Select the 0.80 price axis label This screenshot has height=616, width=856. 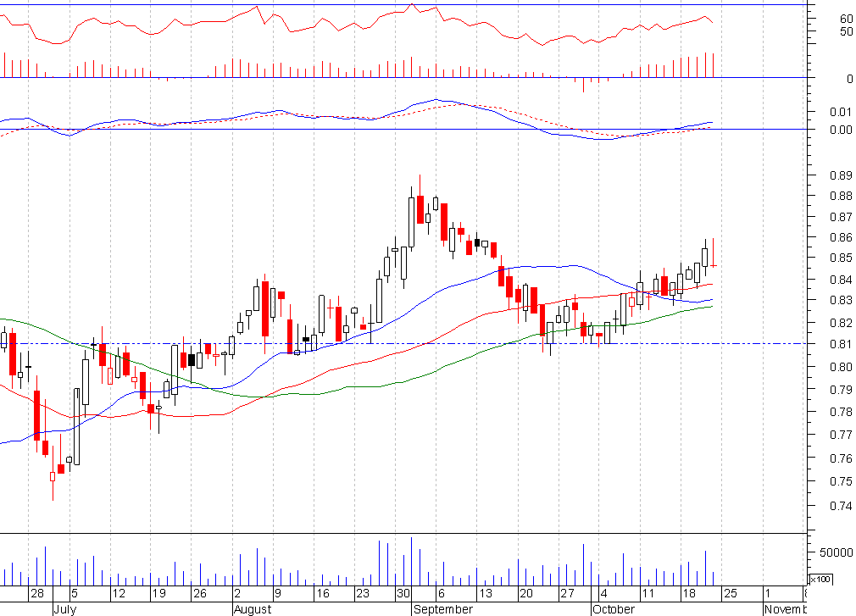coord(841,367)
